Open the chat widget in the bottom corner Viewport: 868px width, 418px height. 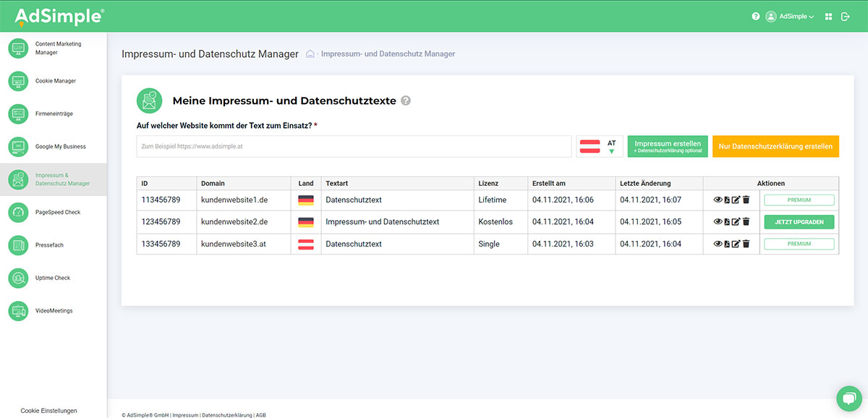(848, 398)
